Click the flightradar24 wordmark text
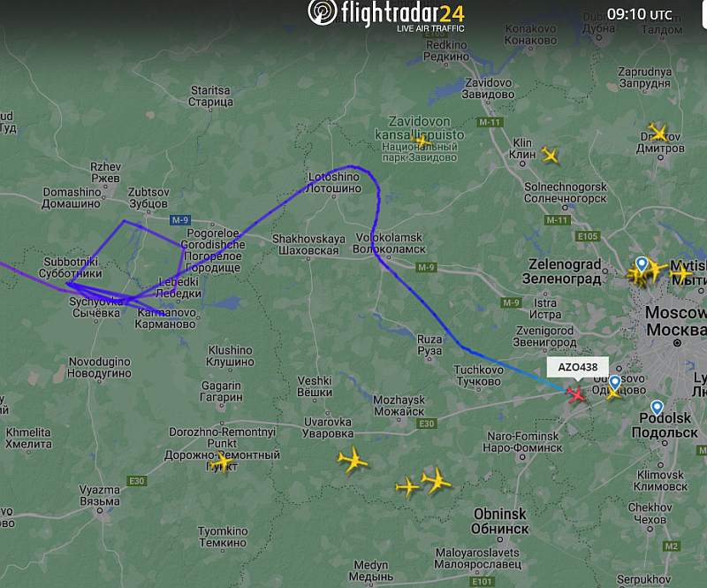The width and height of the screenshot is (707, 588). 403,12
